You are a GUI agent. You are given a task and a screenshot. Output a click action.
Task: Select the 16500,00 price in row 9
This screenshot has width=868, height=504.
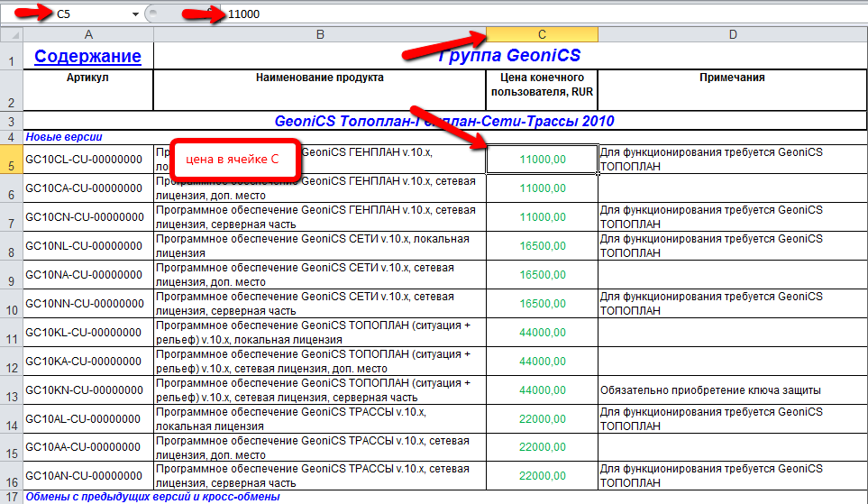pyautogui.click(x=542, y=275)
